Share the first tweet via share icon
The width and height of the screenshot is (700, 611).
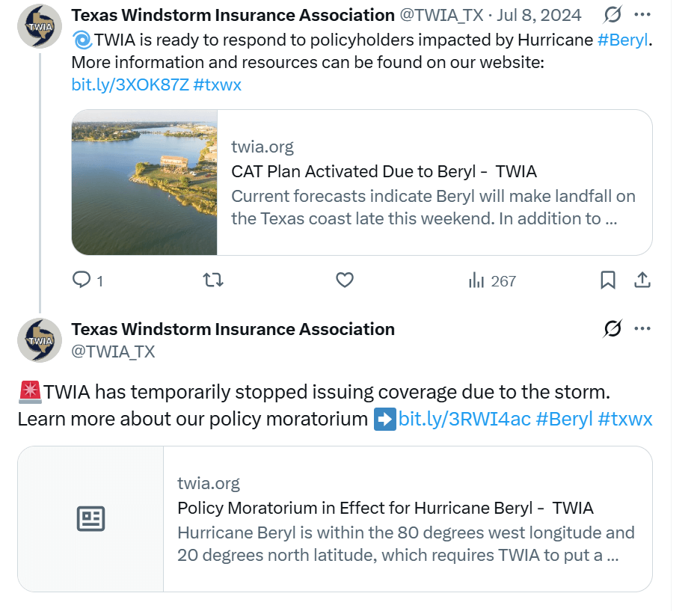[x=642, y=280]
